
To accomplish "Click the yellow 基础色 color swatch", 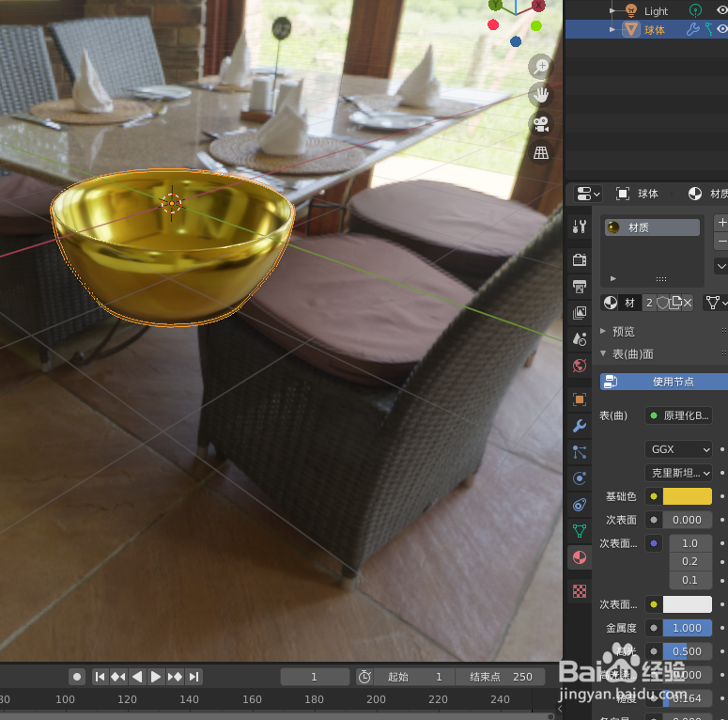I will [x=688, y=496].
